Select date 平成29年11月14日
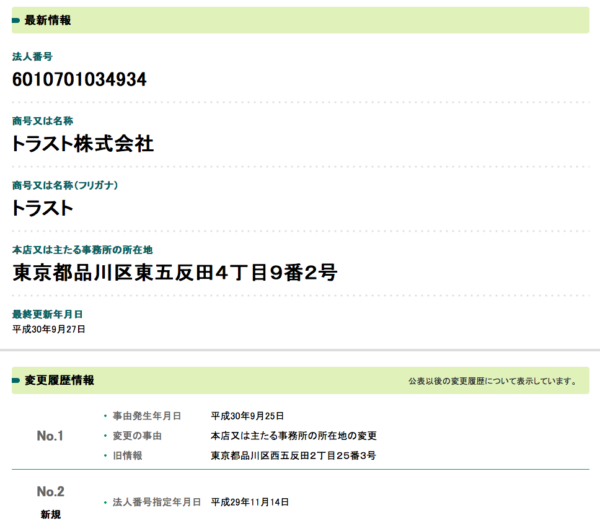 click(x=250, y=502)
